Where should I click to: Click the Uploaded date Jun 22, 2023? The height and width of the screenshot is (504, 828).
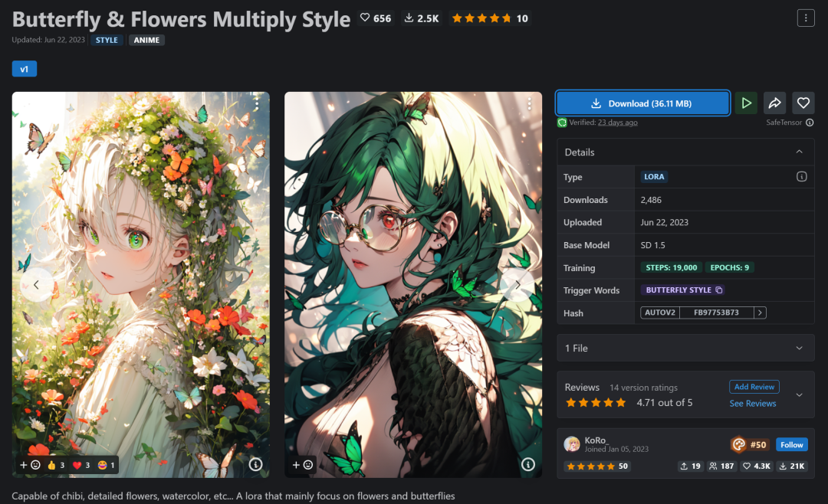point(664,223)
